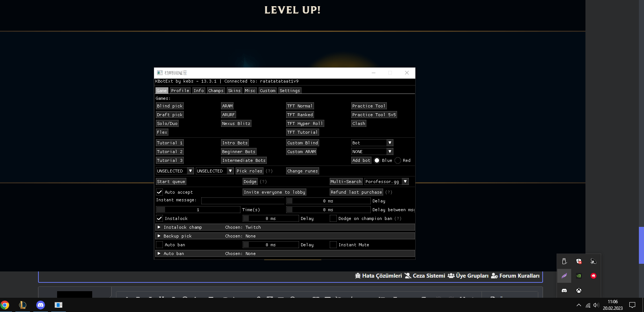The image size is (644, 312).
Task: Click the Blind pick button
Action: point(170,106)
